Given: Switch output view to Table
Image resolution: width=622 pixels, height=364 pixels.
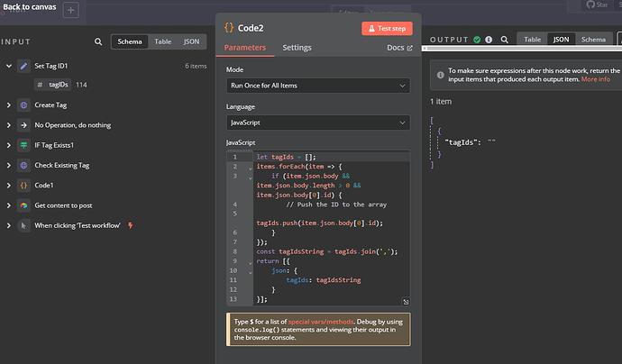Looking at the screenshot, I should [533, 40].
